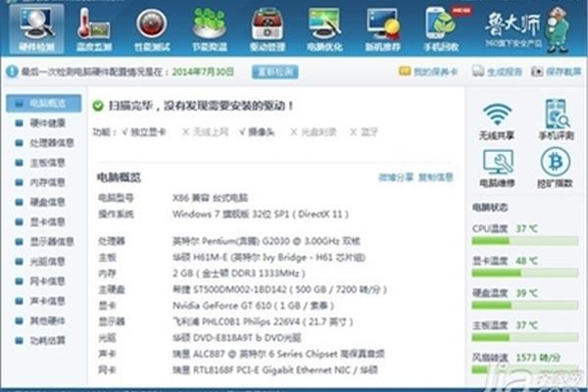The width and height of the screenshot is (588, 392).
Task: Click the 1573 转/分 fan speed value
Action: [538, 357]
